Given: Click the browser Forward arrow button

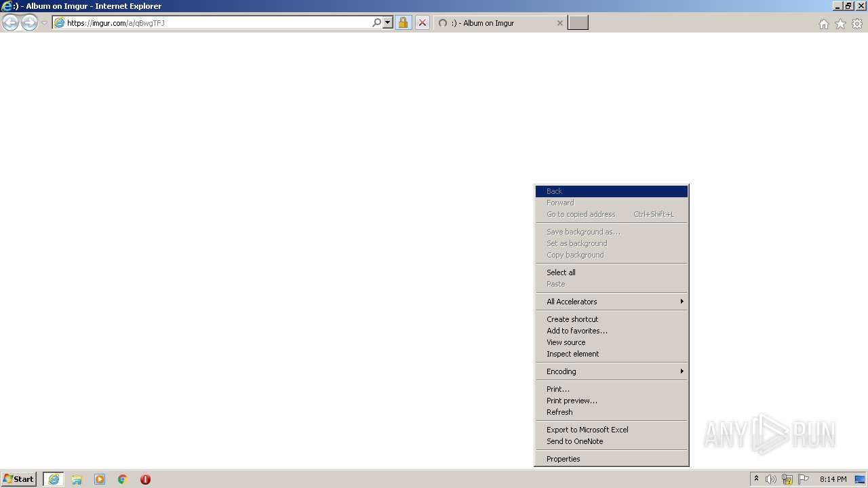Looking at the screenshot, I should [x=29, y=23].
